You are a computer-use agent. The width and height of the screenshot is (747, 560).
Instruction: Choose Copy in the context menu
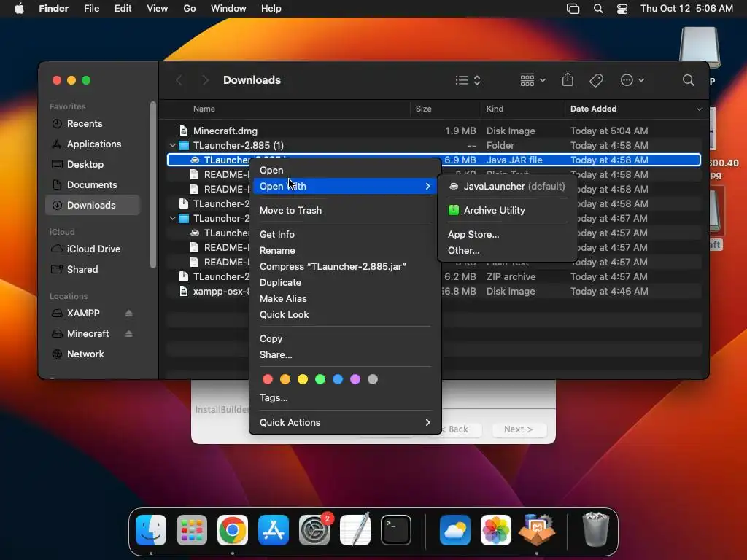[344, 338]
